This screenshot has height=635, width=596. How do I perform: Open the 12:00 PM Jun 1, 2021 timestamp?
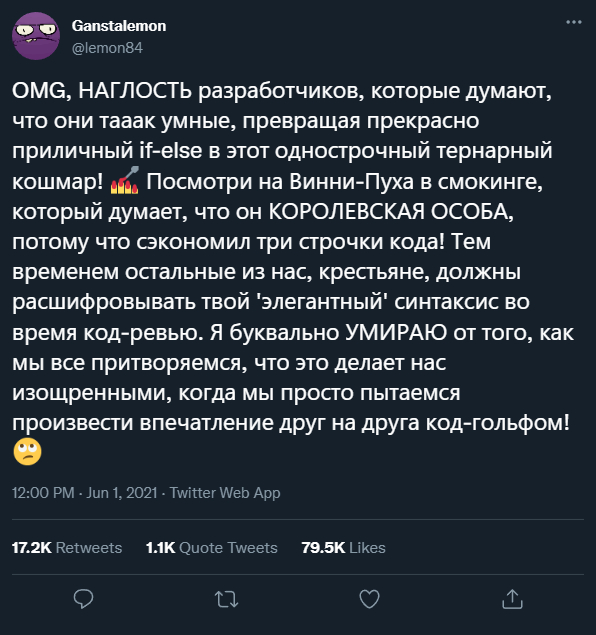click(85, 493)
